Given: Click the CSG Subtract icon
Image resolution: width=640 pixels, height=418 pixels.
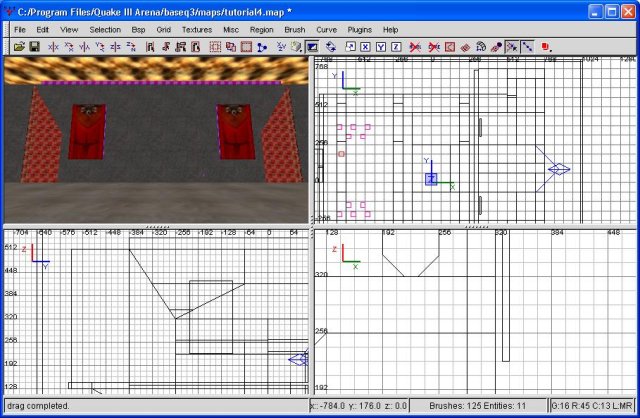Looking at the screenshot, I should point(215,47).
